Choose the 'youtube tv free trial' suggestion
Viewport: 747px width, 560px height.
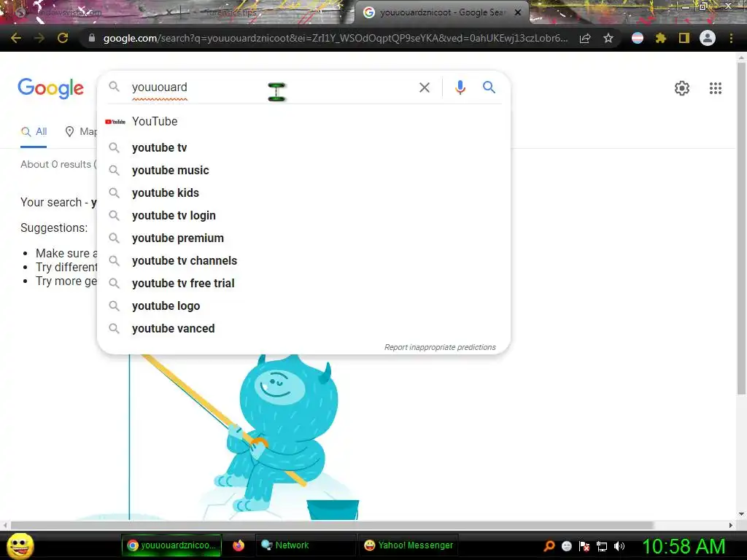point(303,284)
